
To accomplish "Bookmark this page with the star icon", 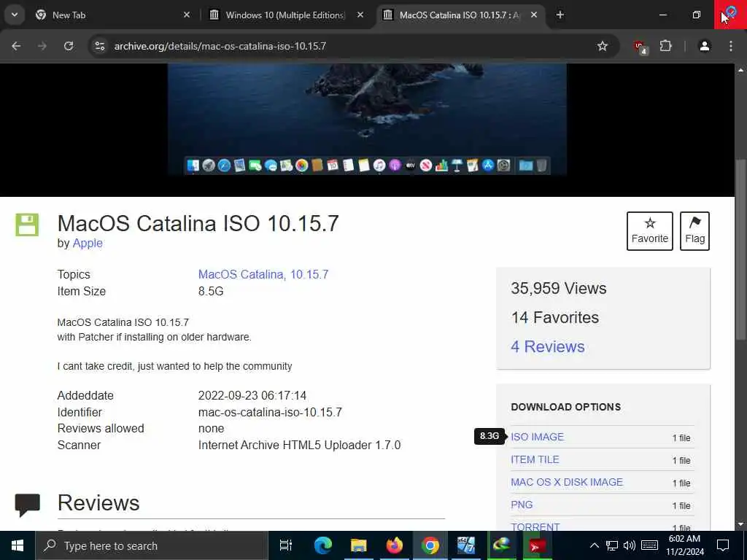I will 602,46.
